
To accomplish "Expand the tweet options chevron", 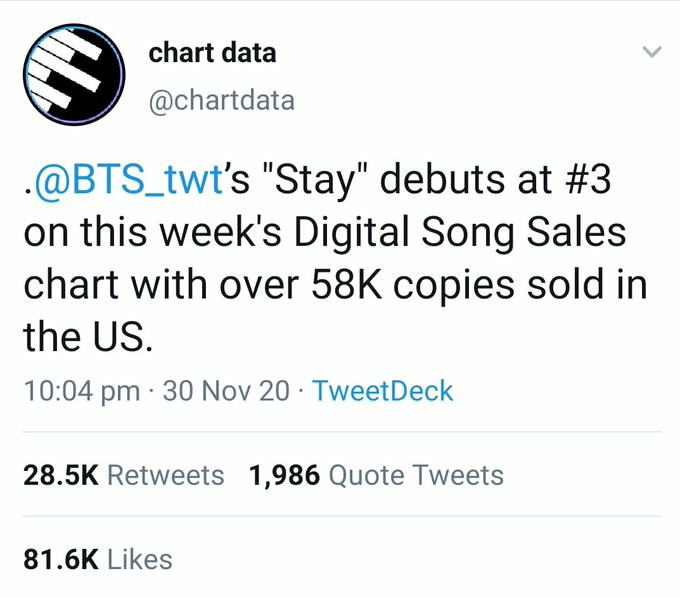I will tap(651, 52).
